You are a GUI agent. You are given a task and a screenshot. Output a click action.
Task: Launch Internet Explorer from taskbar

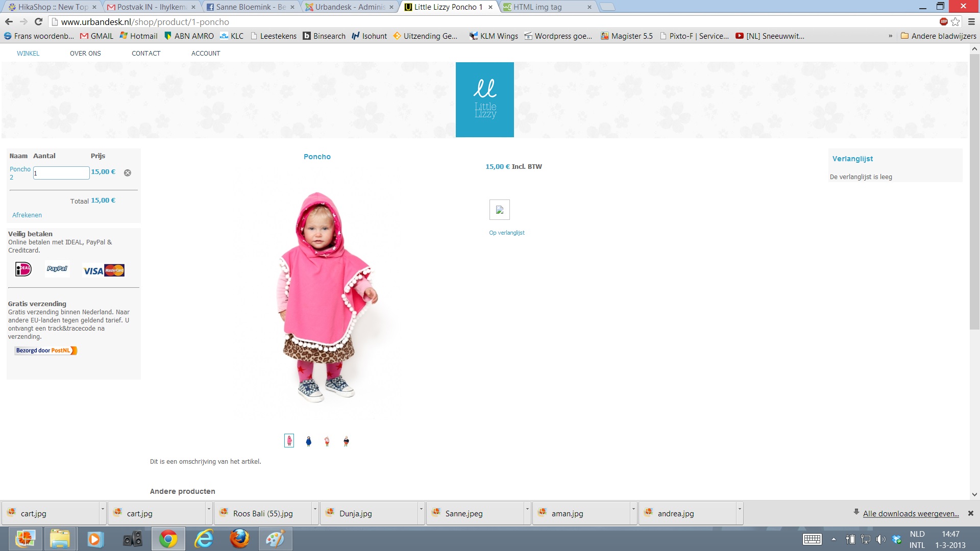pyautogui.click(x=204, y=539)
